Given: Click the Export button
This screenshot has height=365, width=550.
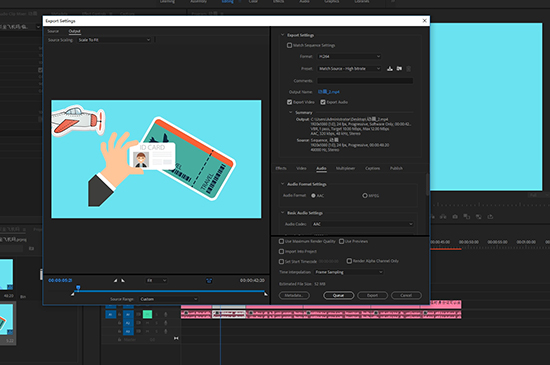Looking at the screenshot, I should click(x=373, y=295).
